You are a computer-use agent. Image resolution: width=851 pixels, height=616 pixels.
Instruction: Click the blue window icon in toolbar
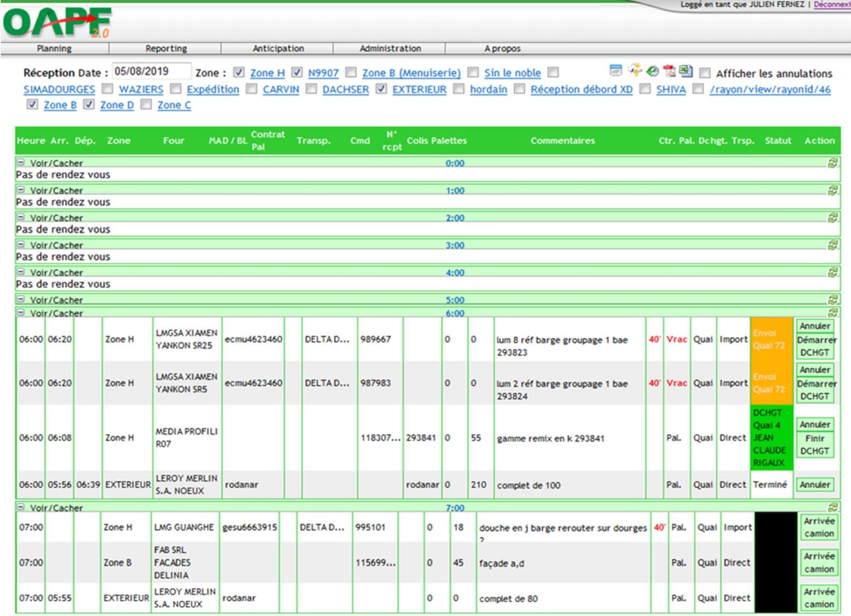point(616,70)
